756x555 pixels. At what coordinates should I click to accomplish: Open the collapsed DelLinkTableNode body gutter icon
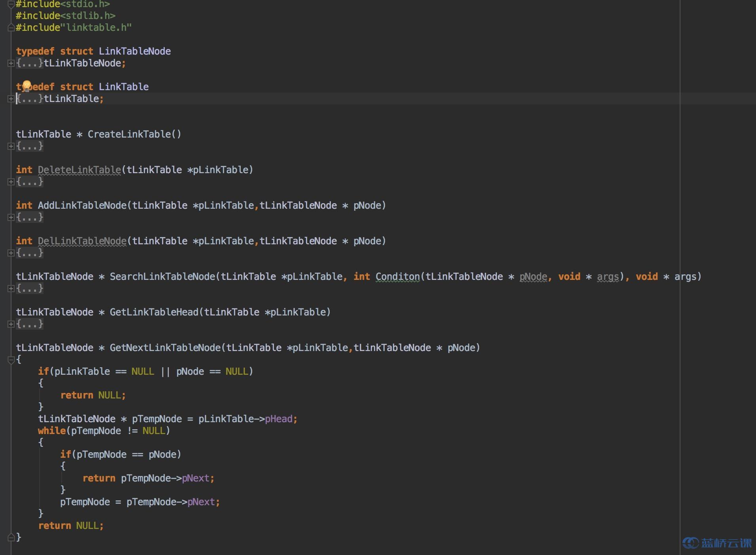click(x=11, y=253)
